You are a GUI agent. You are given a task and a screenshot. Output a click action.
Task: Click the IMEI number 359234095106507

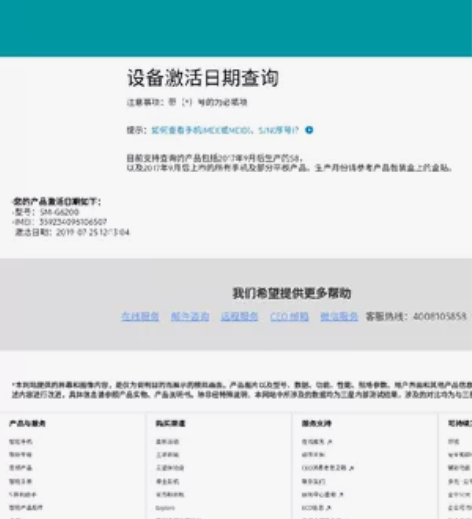pyautogui.click(x=73, y=222)
